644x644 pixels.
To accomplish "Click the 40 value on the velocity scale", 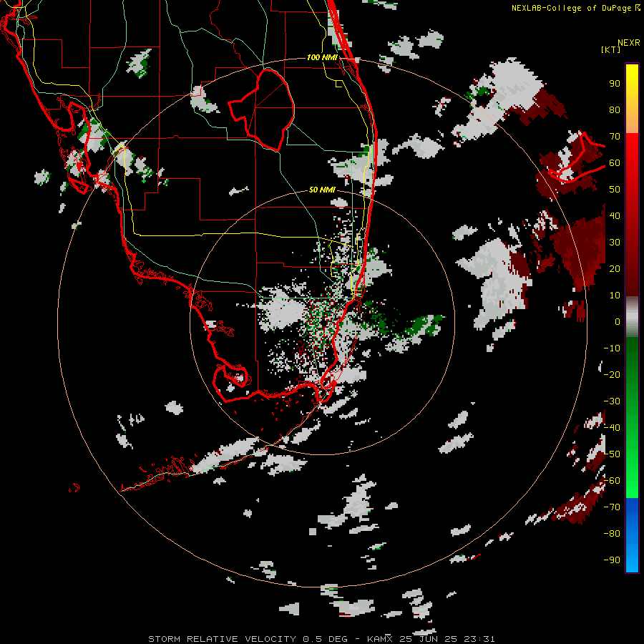I will click(x=615, y=215).
